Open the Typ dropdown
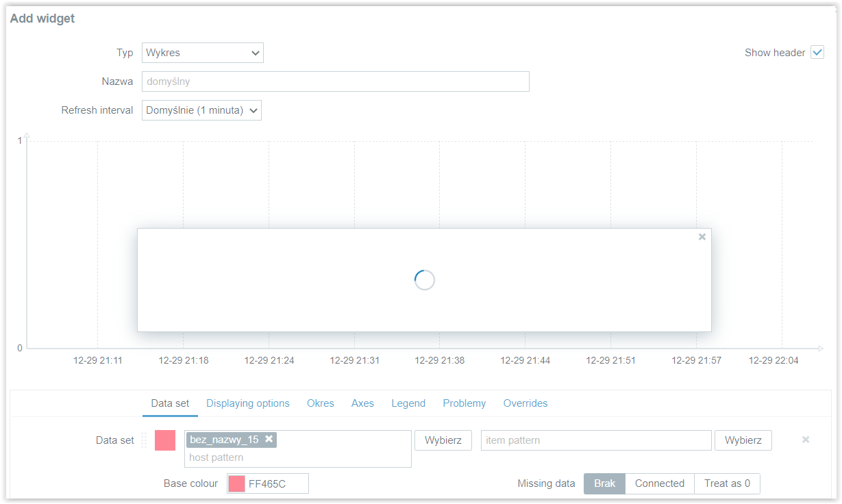Screen dimensions: 842x504 click(203, 53)
